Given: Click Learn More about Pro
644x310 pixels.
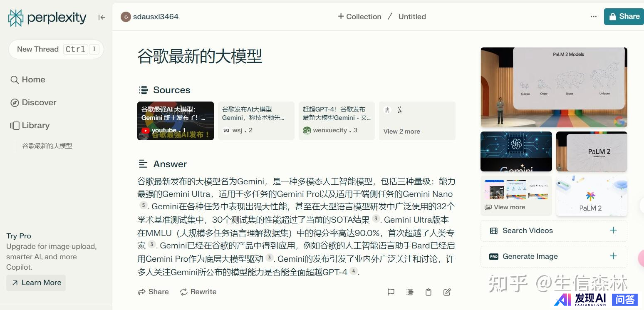Looking at the screenshot, I should click(x=36, y=283).
